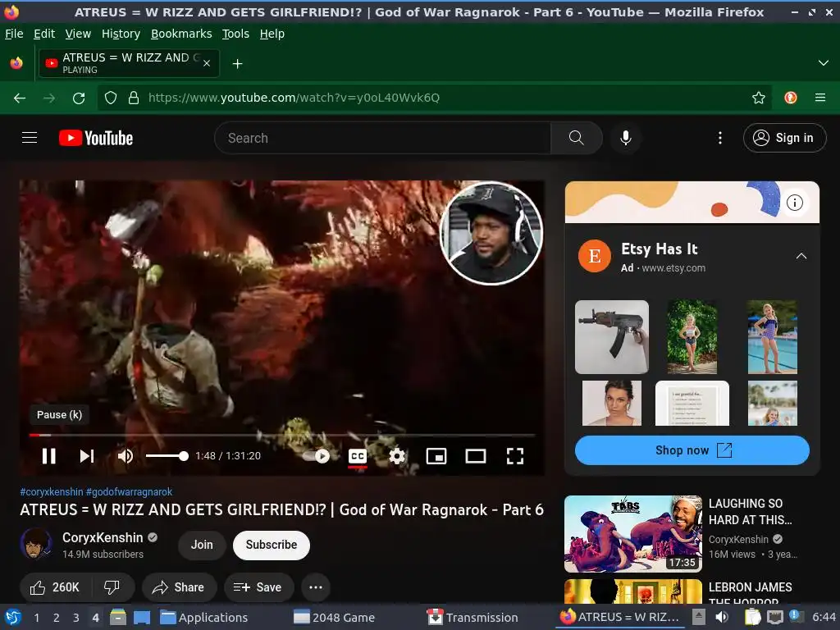
Task: Open the orange extension icon in the Firefox toolbar
Action: pyautogui.click(x=790, y=98)
